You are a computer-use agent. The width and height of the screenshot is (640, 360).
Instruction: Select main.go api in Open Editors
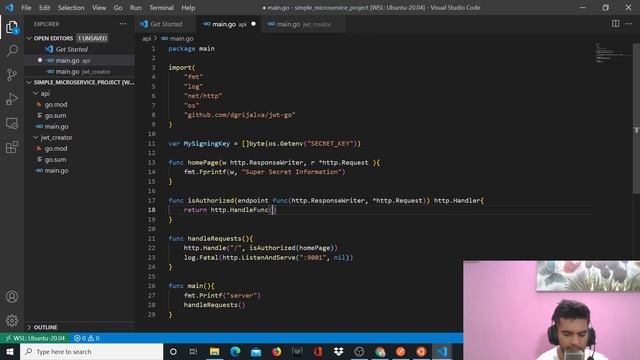click(x=80, y=60)
